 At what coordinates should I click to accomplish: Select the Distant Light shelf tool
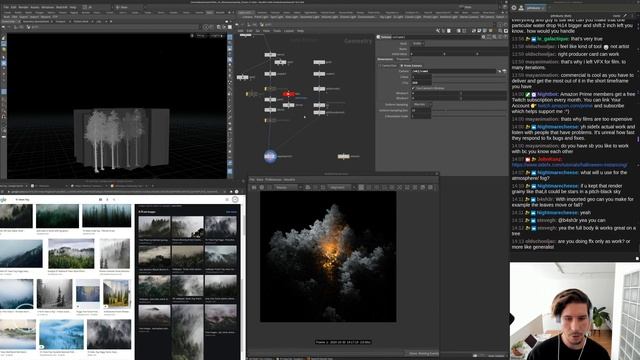348,17
